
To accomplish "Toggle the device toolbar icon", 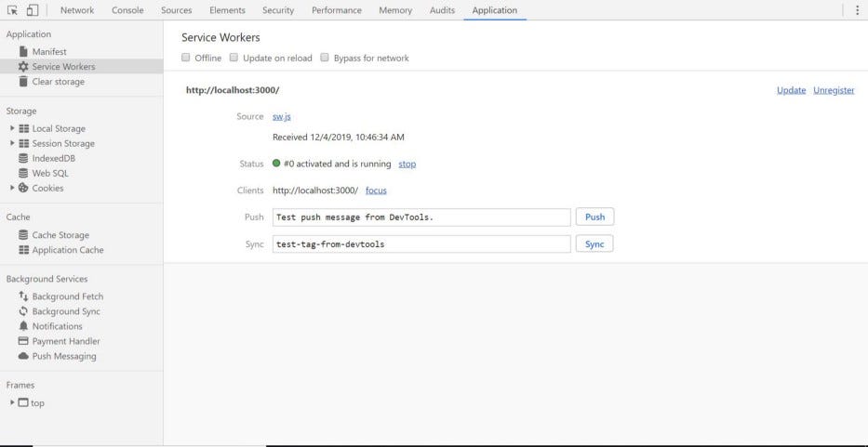I will 33,10.
